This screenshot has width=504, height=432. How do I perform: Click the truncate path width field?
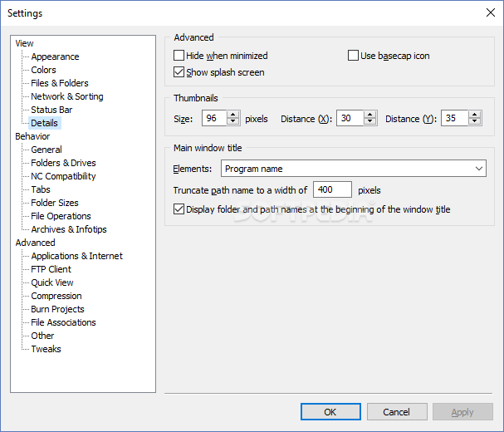coord(332,189)
